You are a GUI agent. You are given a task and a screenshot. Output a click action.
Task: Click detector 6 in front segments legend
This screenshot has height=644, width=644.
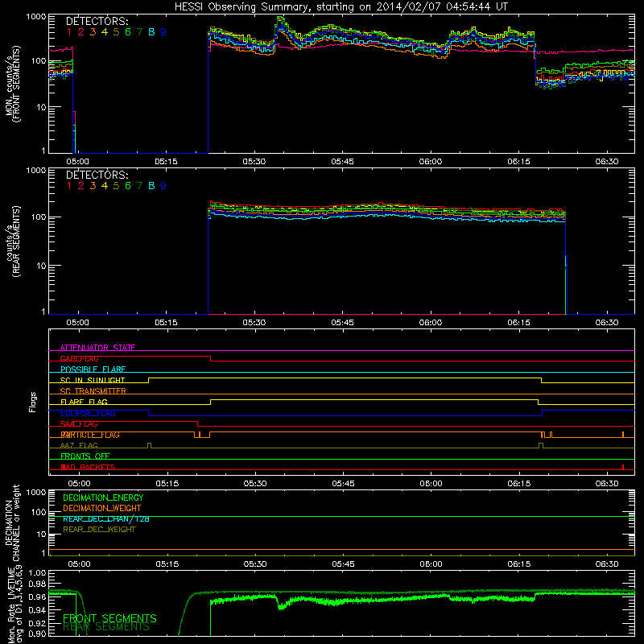point(128,31)
